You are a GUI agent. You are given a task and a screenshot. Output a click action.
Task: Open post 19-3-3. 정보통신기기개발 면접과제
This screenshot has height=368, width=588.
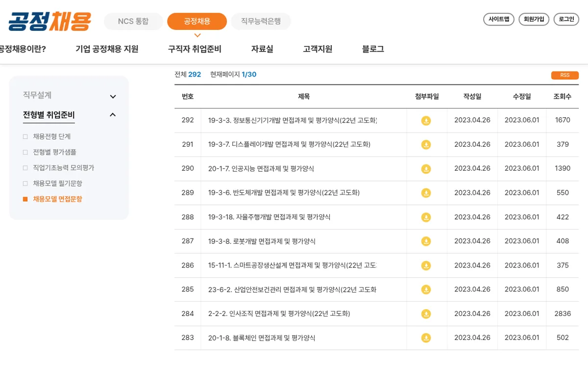(293, 120)
